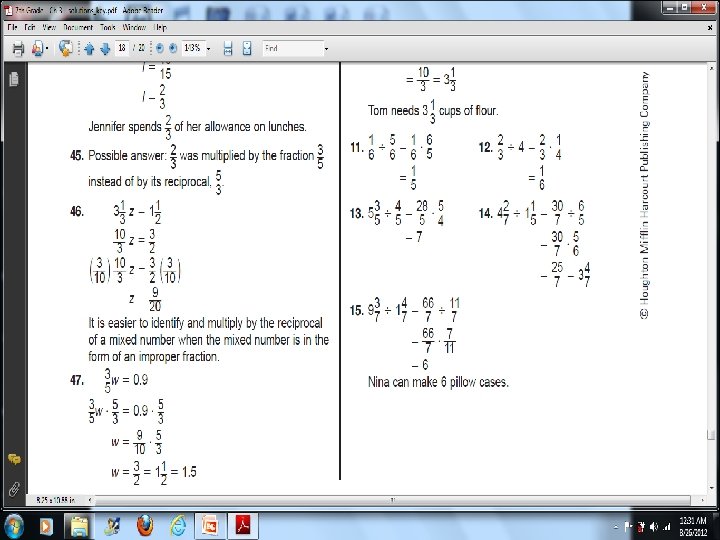Click the network signal tray icon

pyautogui.click(x=667, y=527)
